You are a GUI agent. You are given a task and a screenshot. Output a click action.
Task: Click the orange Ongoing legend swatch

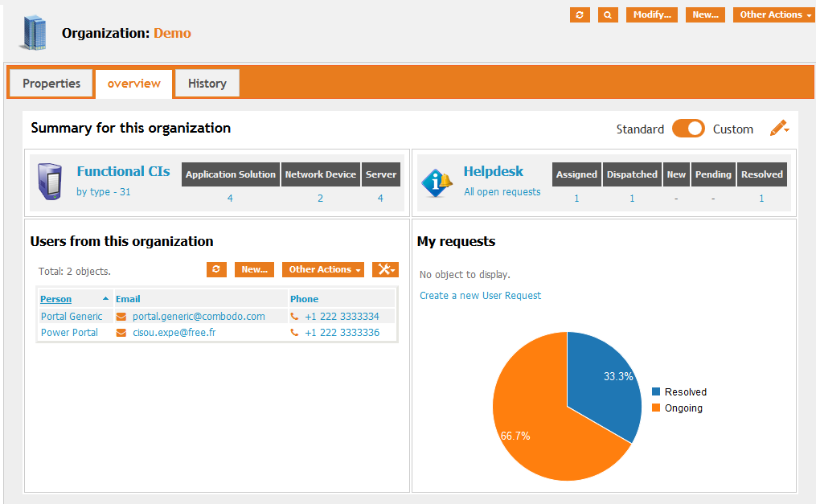pos(656,408)
